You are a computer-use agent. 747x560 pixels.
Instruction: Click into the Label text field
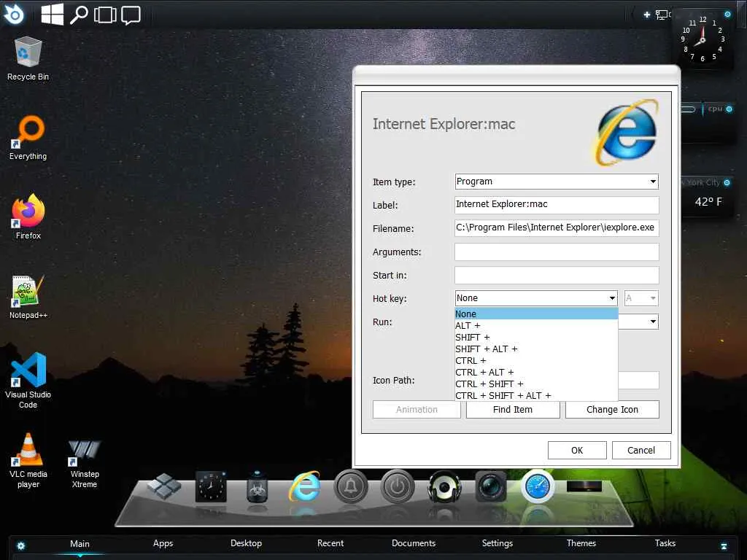pyautogui.click(x=557, y=205)
